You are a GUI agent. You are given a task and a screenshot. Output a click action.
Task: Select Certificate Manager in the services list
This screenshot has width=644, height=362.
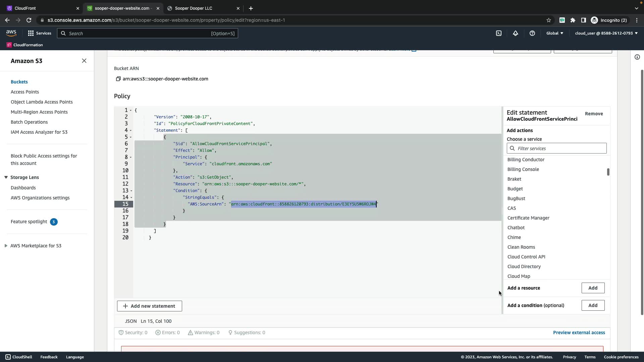click(x=528, y=218)
